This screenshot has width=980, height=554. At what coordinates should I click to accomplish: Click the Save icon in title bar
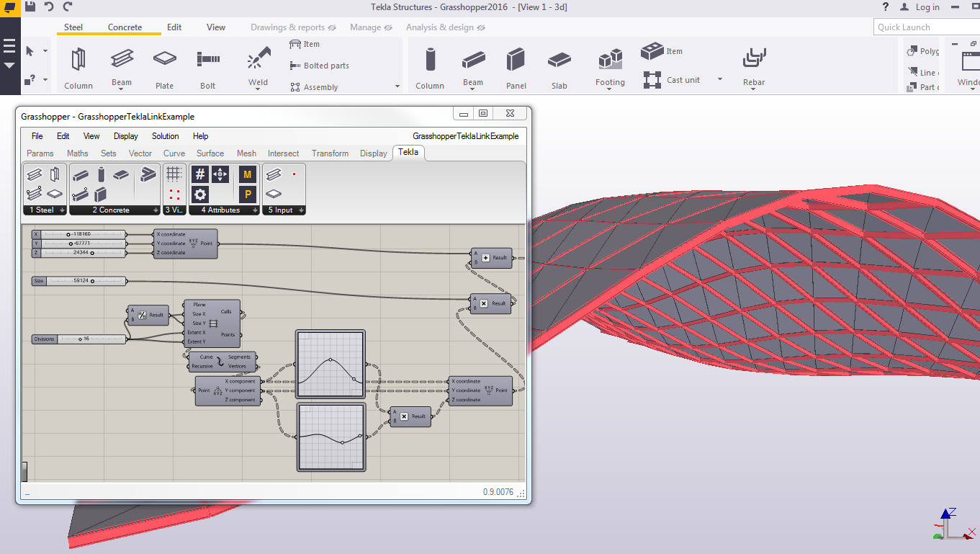coord(30,6)
